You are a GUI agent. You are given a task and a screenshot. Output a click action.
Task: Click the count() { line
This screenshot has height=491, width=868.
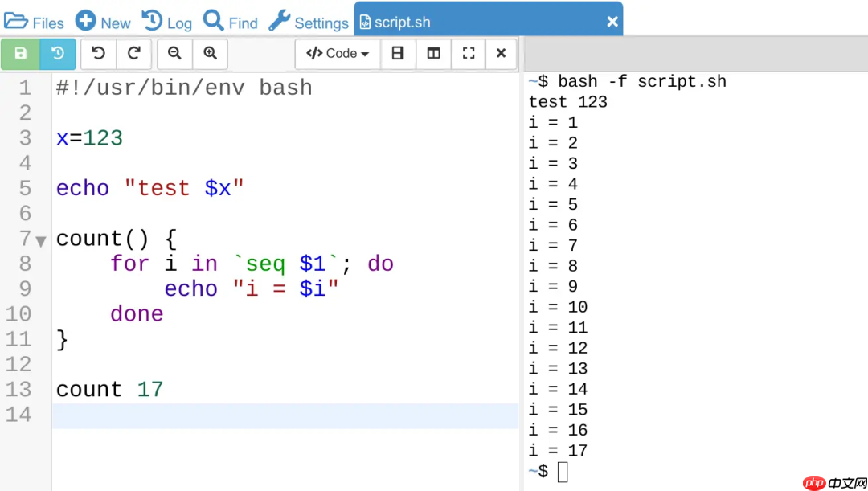coord(117,239)
